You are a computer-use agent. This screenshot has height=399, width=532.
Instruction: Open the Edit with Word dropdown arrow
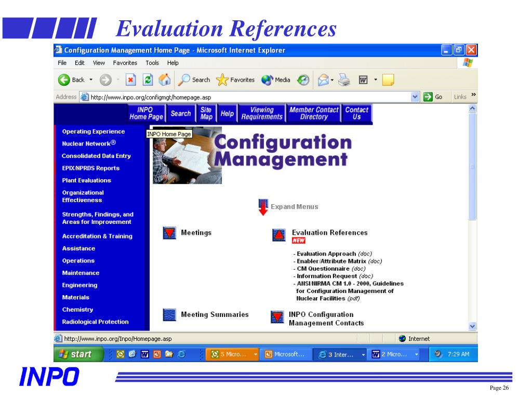(376, 80)
